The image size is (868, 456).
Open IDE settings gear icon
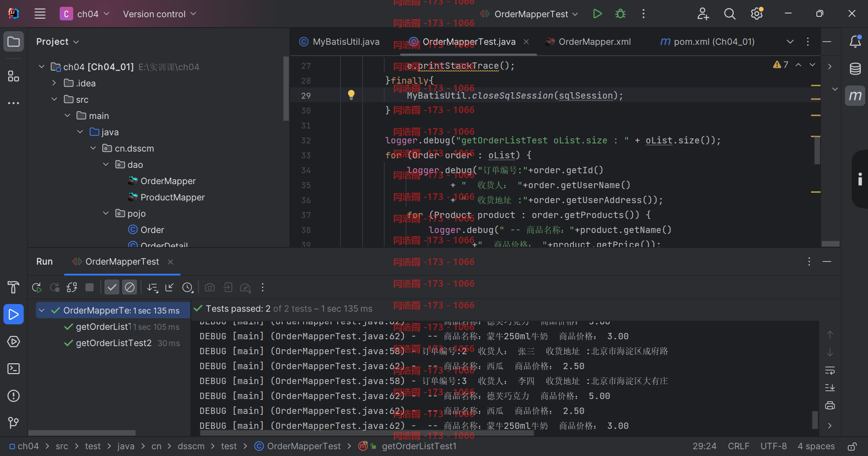point(757,14)
